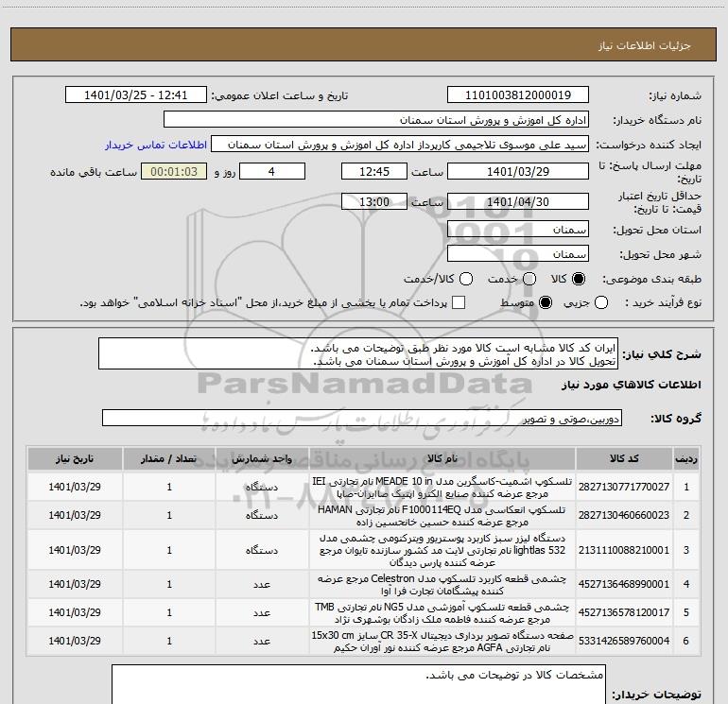Click the جزئیات اطلاعات نیاز header title
This screenshot has height=704, width=728.
click(645, 45)
